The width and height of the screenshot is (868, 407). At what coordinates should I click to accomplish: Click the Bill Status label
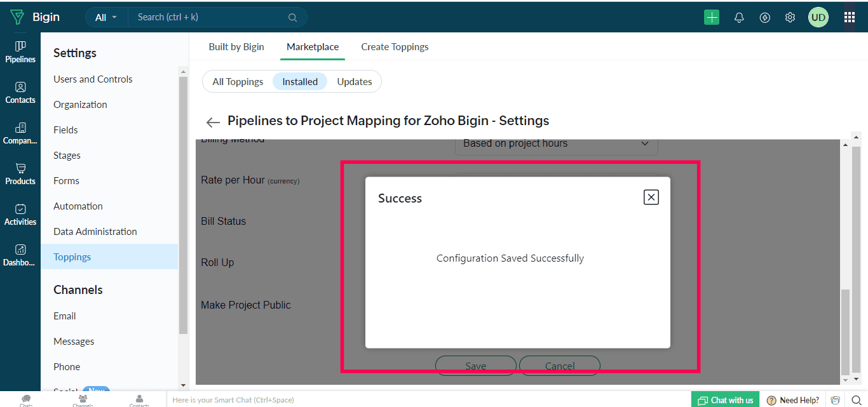coord(223,222)
